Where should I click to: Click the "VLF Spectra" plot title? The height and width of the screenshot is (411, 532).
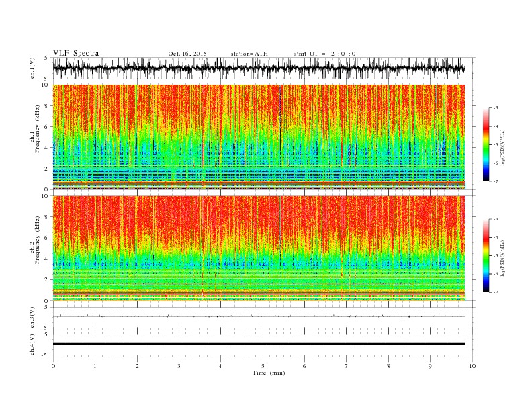click(76, 53)
